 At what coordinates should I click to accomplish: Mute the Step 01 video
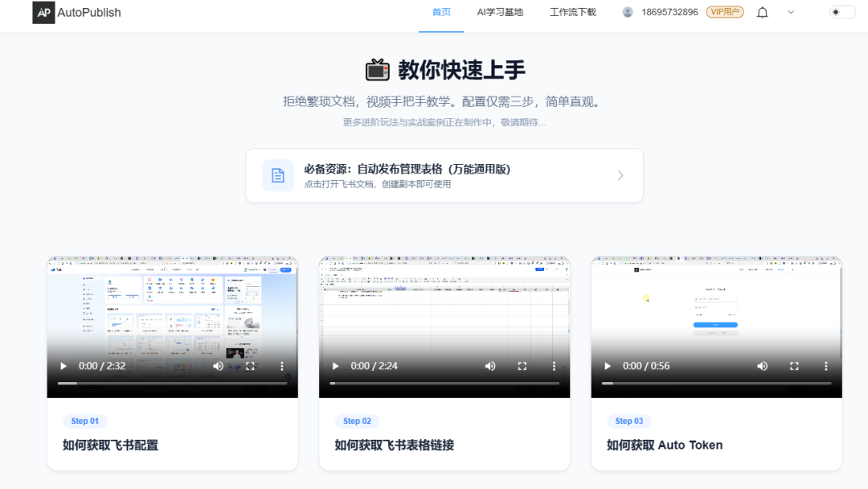[218, 366]
